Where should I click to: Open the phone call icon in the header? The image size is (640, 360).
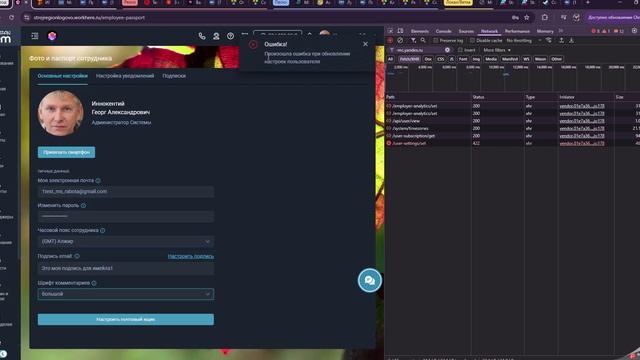[202, 36]
